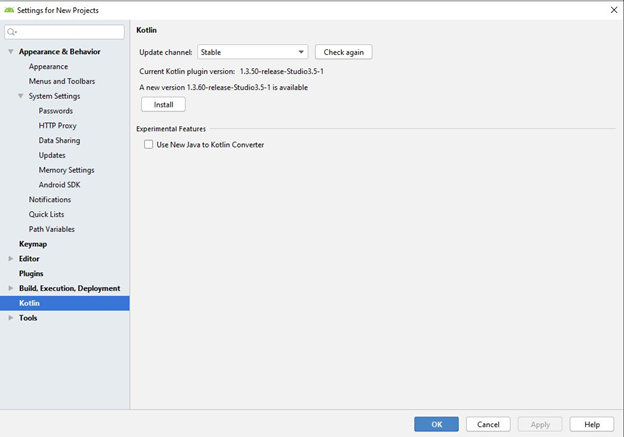The image size is (624, 437).
Task: Click the new version available message
Action: pyautogui.click(x=223, y=87)
